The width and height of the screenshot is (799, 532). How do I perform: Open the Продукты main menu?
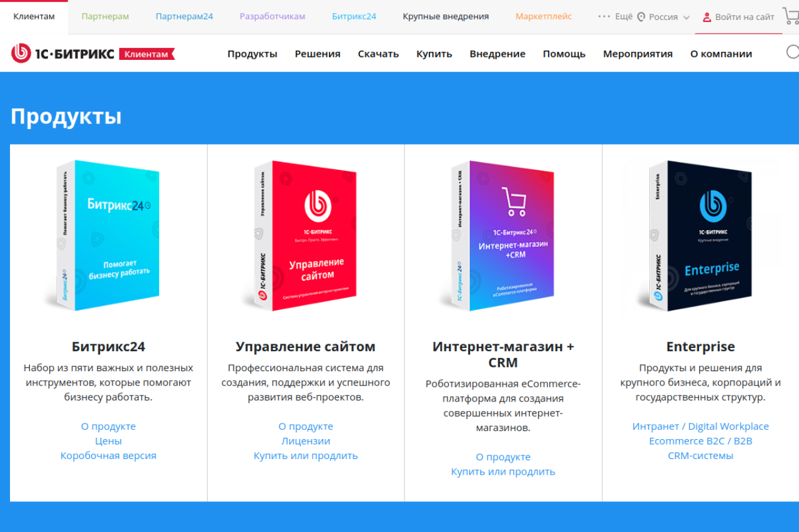point(252,54)
